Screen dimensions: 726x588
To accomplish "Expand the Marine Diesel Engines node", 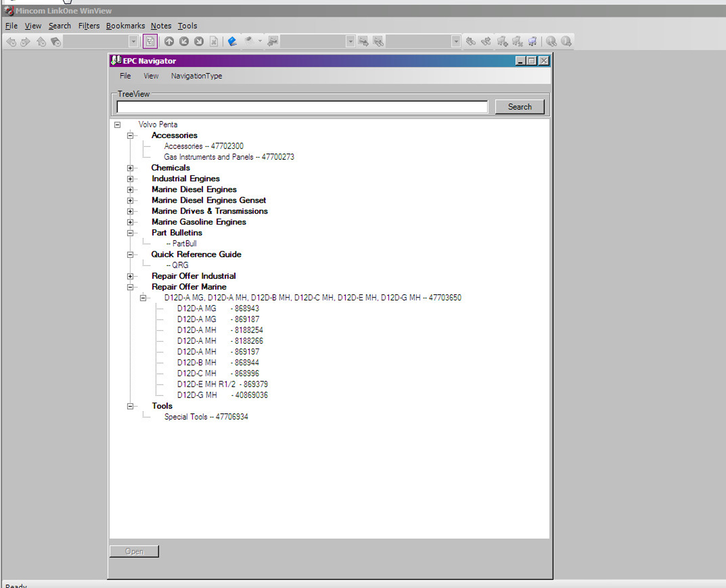I will tap(130, 190).
